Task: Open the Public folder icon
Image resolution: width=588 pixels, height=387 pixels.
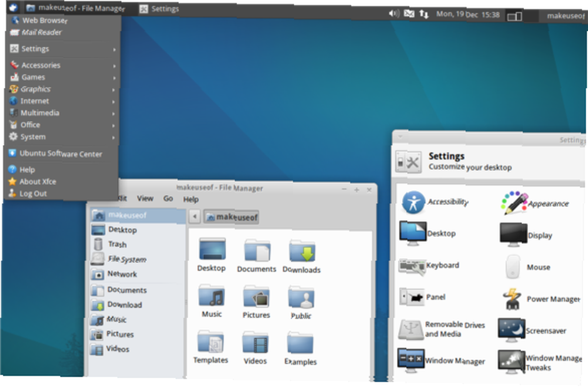Action: 301,297
